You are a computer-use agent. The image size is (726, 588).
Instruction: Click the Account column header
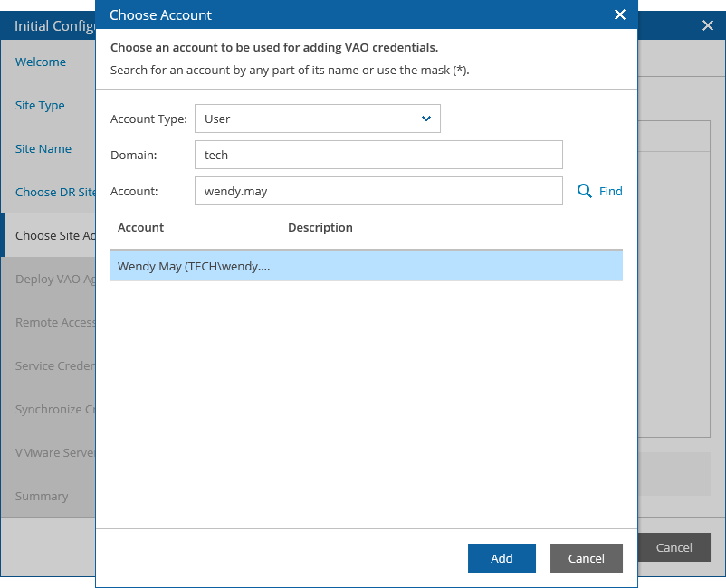point(140,228)
